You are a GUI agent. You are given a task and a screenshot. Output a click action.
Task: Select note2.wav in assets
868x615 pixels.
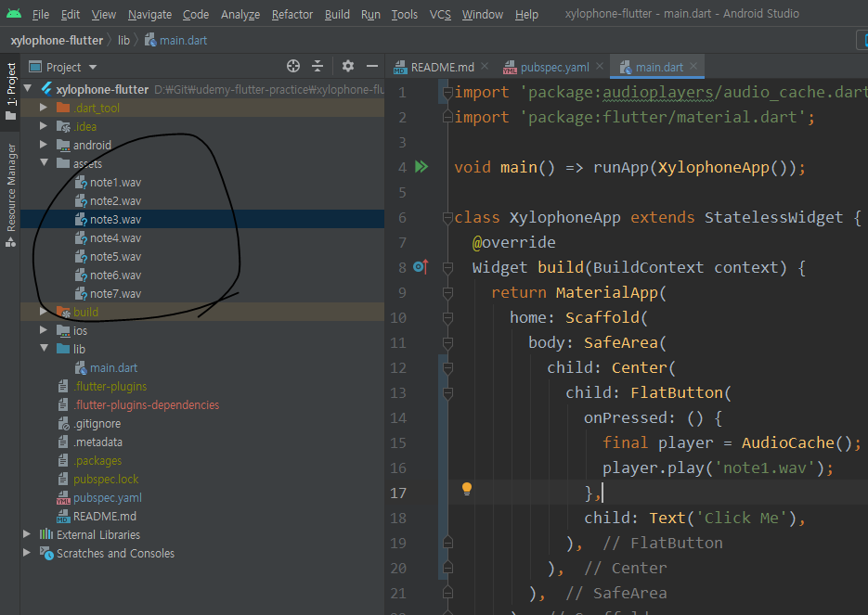[x=115, y=200]
